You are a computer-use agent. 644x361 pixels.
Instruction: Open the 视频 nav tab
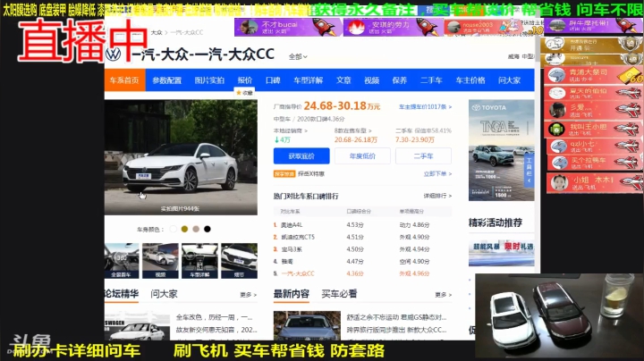(371, 80)
